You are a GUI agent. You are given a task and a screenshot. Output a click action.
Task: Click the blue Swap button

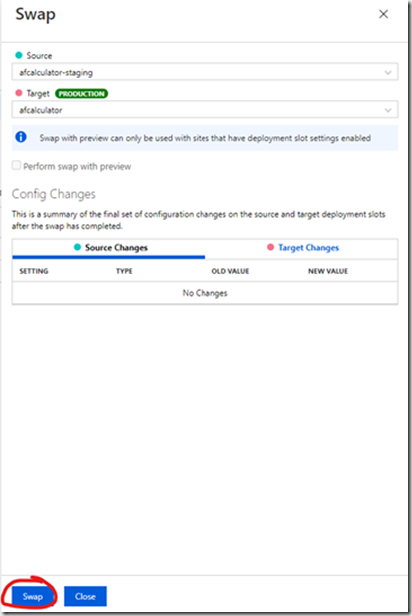click(x=32, y=596)
